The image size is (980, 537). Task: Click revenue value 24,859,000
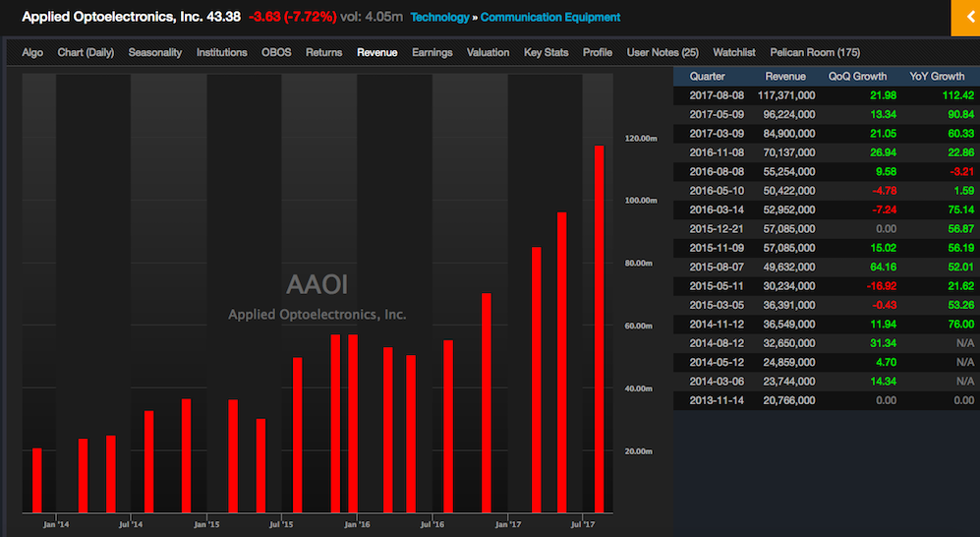click(x=788, y=363)
